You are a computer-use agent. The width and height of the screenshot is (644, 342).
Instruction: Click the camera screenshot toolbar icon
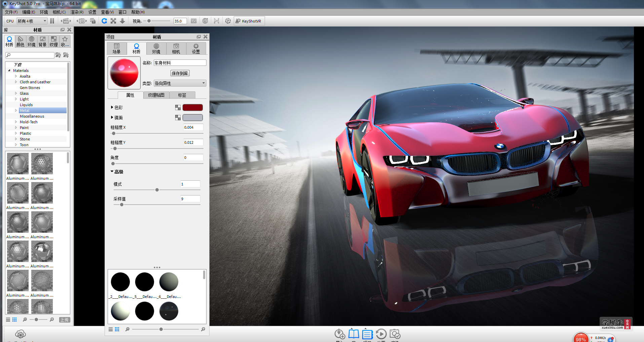pos(82,21)
